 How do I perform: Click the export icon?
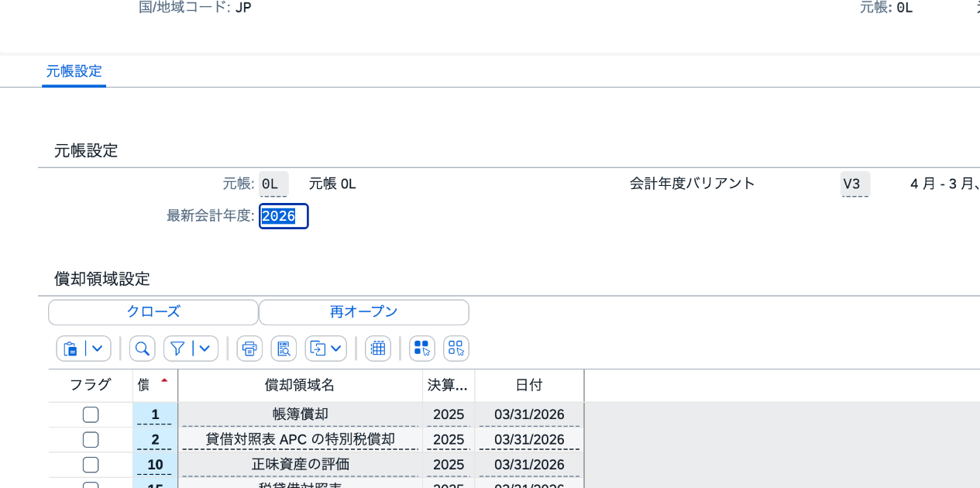[x=318, y=349]
